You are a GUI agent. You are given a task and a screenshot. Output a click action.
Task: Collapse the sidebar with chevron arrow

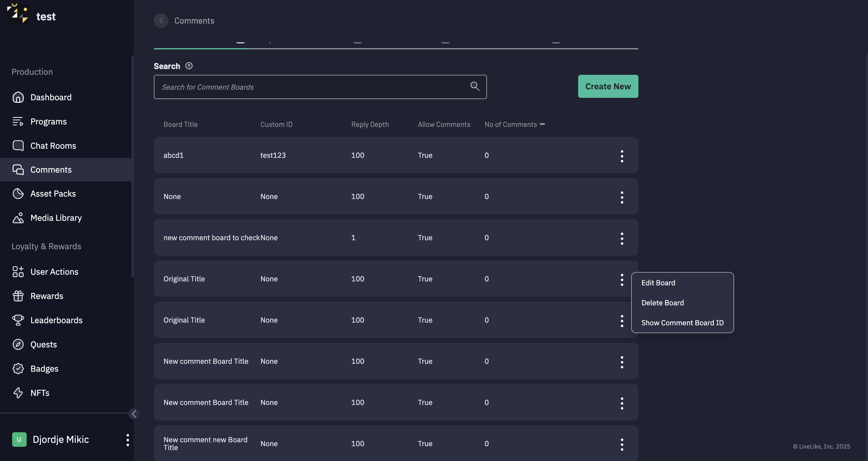point(134,414)
